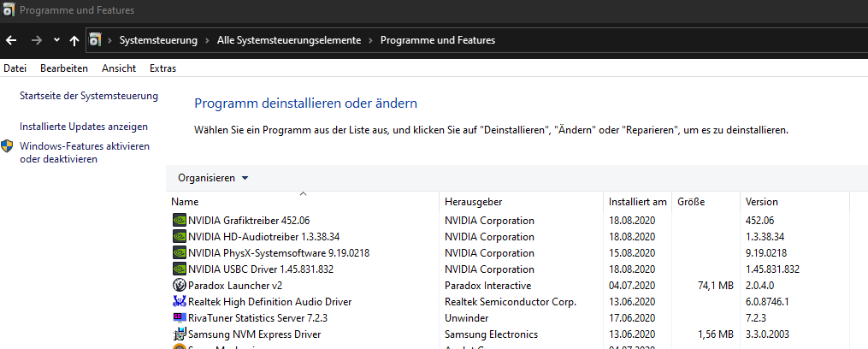
Task: Click the forward navigation arrow
Action: [x=37, y=40]
